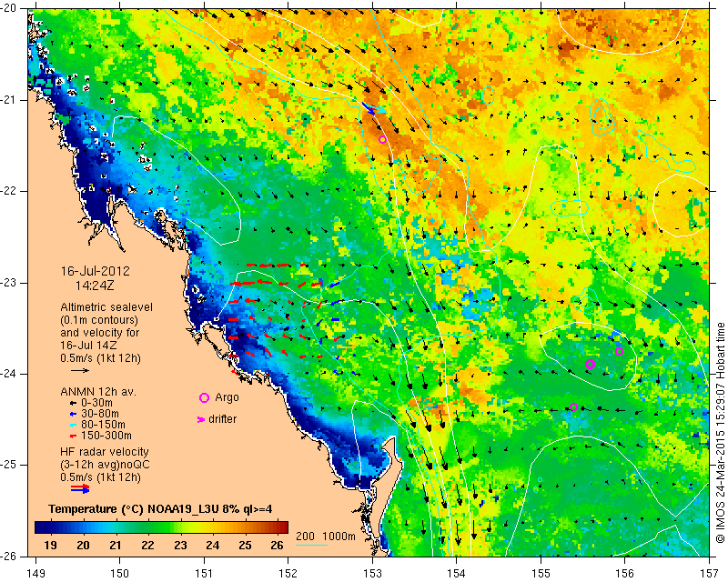Click the magenta Argo circle legend symbol

pyautogui.click(x=204, y=397)
